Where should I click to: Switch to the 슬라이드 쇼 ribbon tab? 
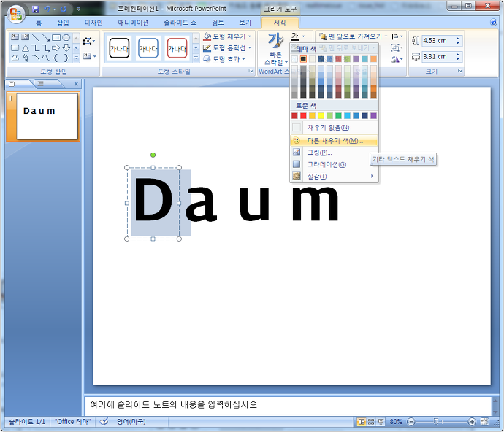(180, 23)
